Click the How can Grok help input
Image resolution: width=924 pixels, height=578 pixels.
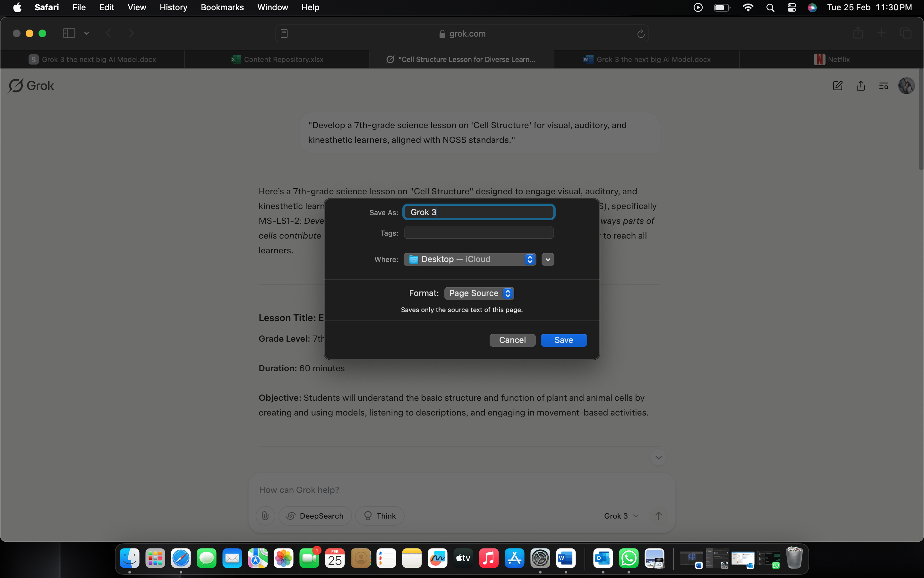click(x=461, y=490)
